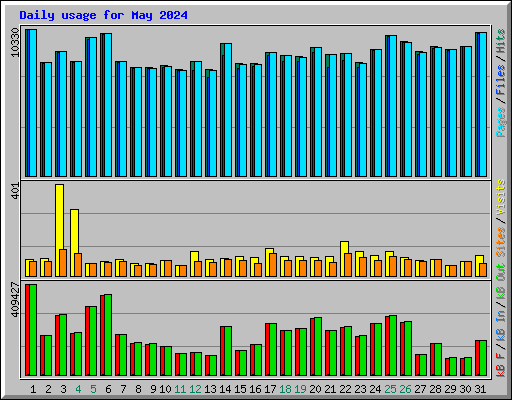Click the green kB Out bar for day 29
The width and height of the screenshot is (512, 400).
(x=453, y=366)
